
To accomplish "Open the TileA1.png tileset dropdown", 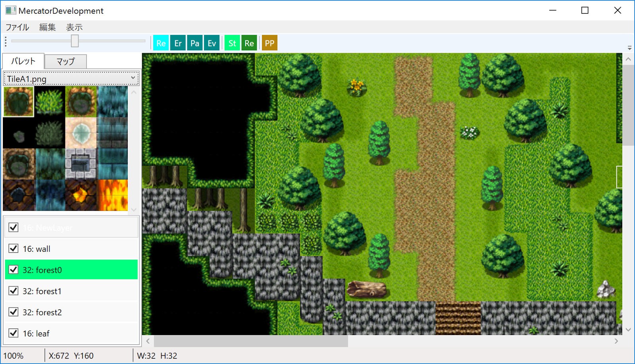I will [x=71, y=79].
